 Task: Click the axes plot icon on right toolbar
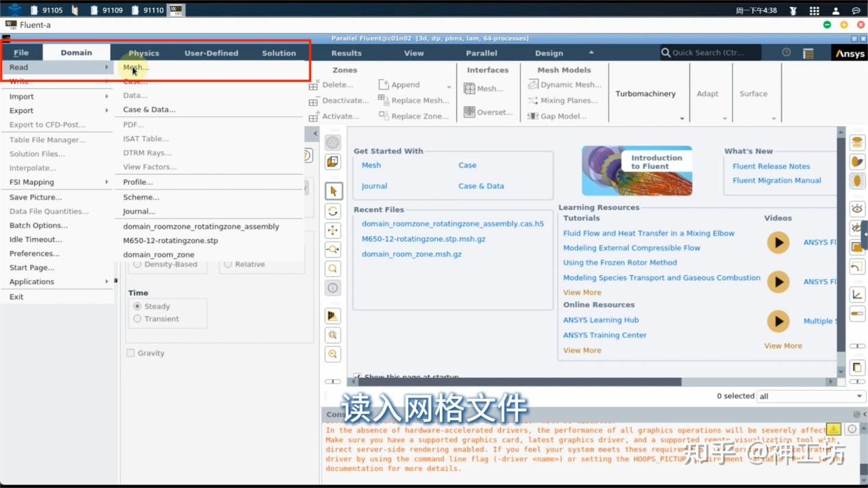(857, 295)
